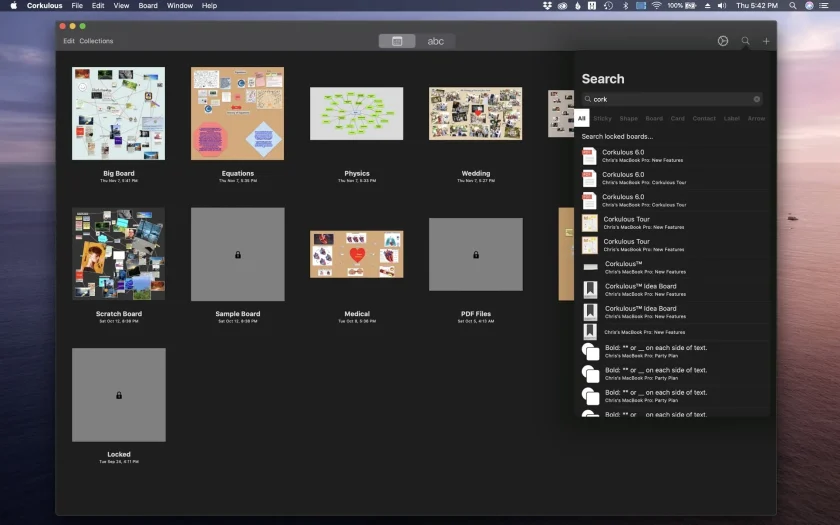Select the Big Board title label

pyautogui.click(x=119, y=174)
